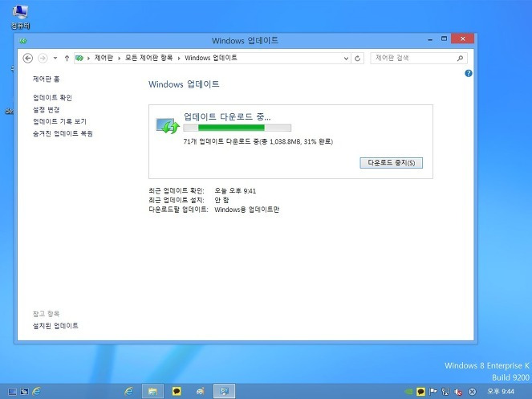The height and width of the screenshot is (399, 532).
Task: Click the muted volume tray icon
Action: (x=458, y=392)
